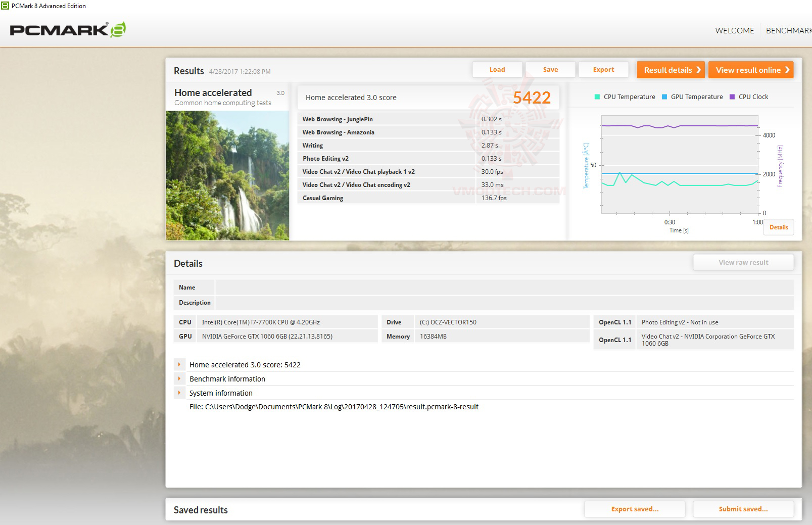Click the Photo Editing v2 - Not in use text
Viewport: 812px width, 525px height.
(680, 322)
